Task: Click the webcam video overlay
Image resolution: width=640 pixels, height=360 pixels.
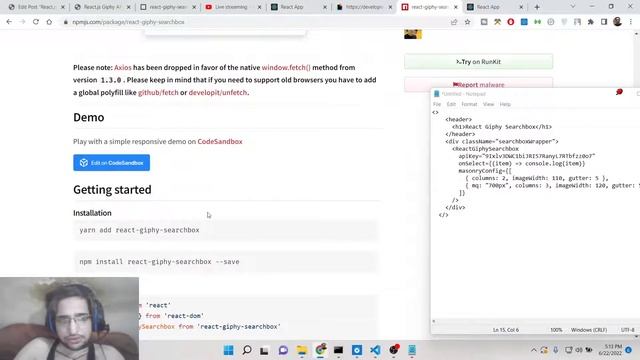Action: pyautogui.click(x=69, y=319)
